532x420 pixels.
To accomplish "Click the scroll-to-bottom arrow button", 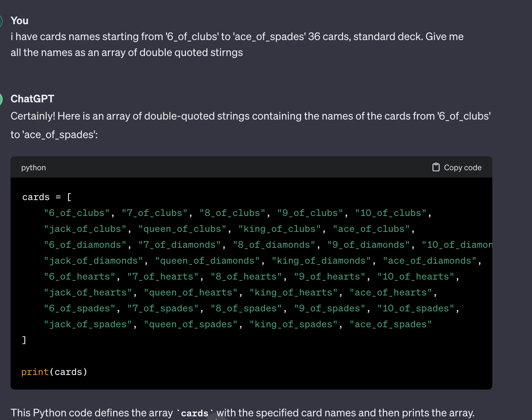I will click(216, 417).
